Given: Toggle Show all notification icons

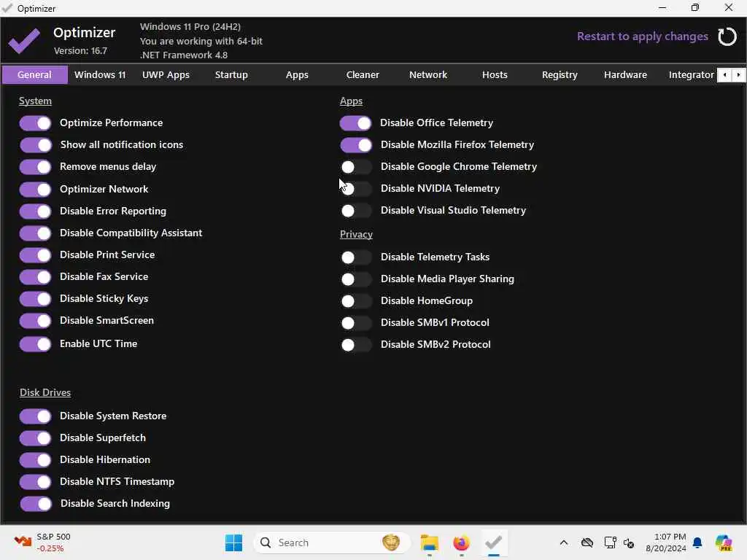Looking at the screenshot, I should 35,145.
